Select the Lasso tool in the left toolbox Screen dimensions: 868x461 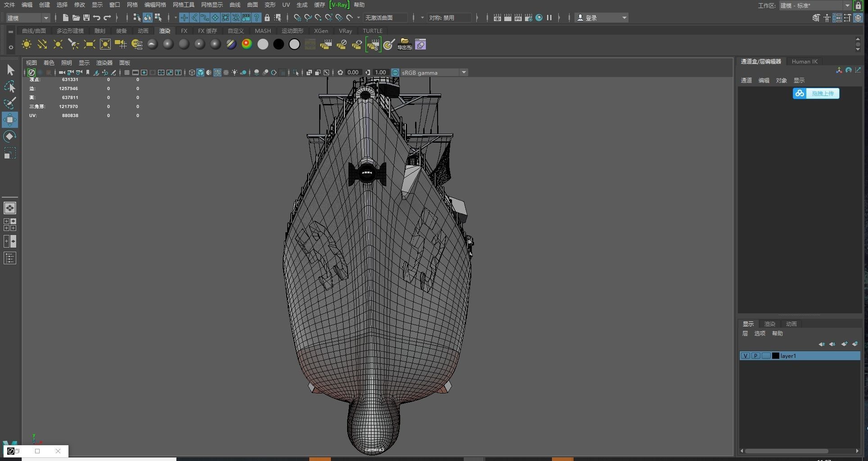[10, 86]
